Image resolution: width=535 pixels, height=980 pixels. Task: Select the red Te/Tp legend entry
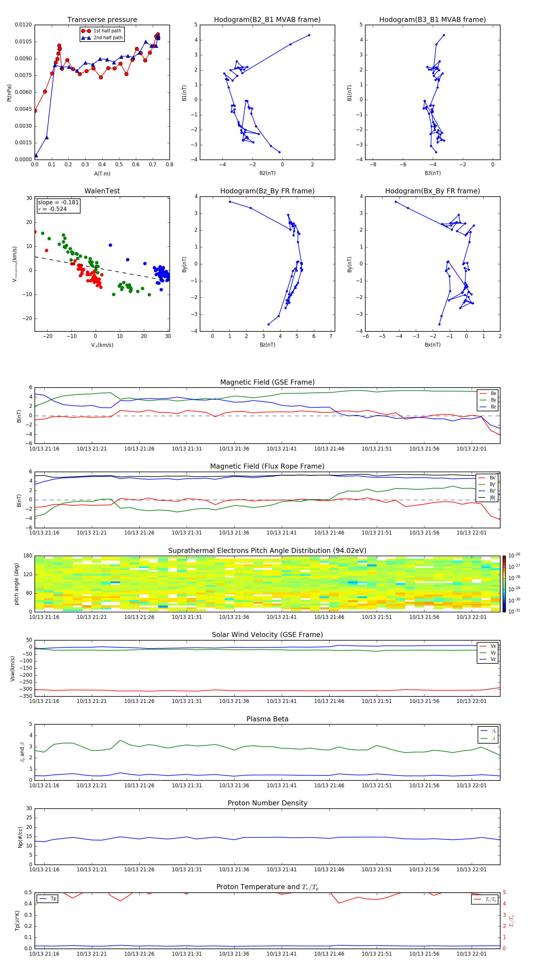(485, 899)
